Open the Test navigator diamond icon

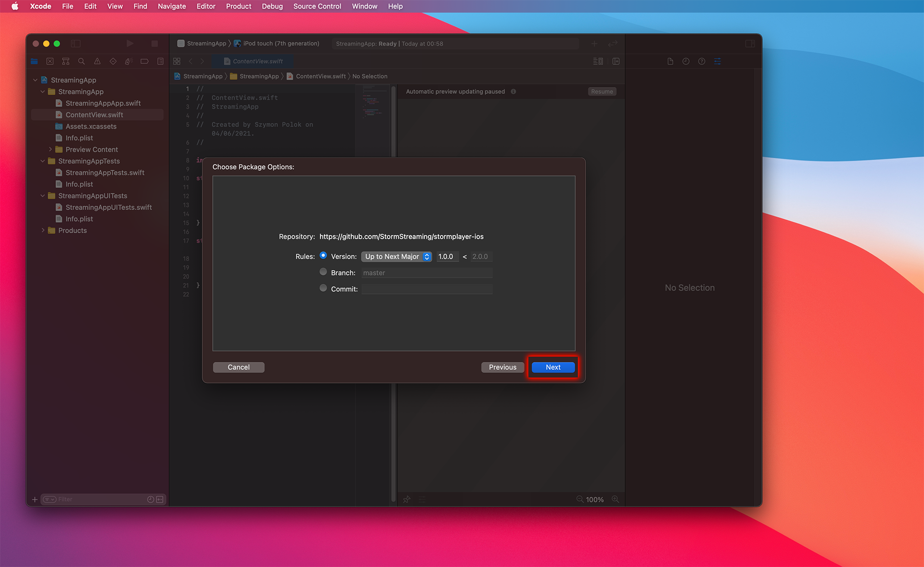[113, 61]
